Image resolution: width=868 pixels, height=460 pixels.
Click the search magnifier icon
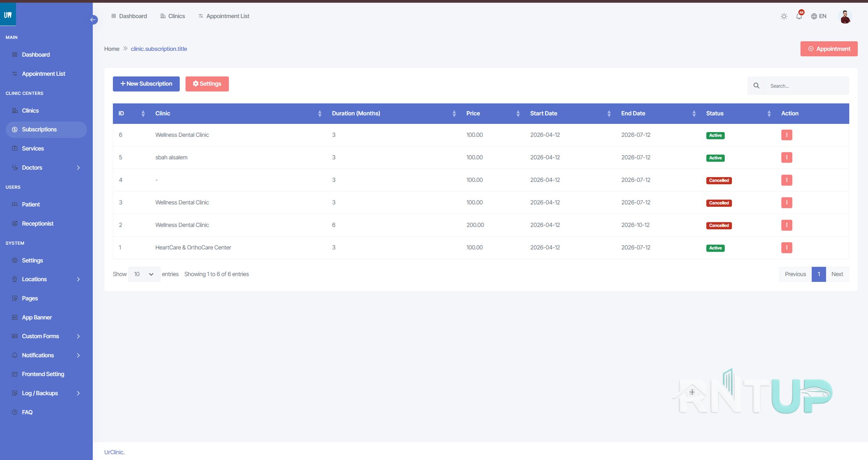point(756,86)
